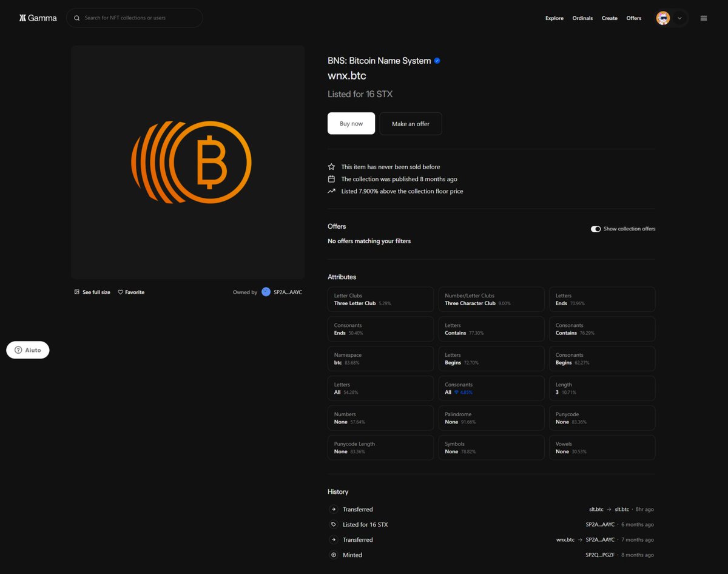Click the top Transferred history arrow icon

pos(334,510)
